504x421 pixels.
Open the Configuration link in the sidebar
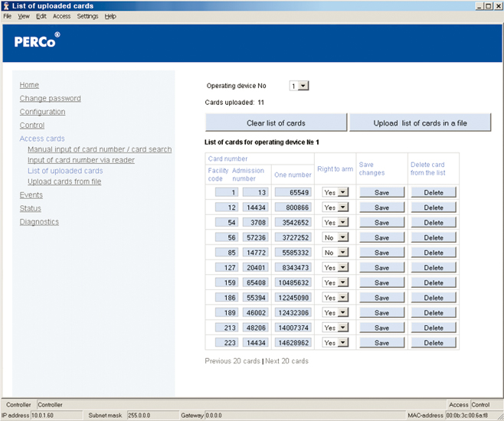[42, 112]
